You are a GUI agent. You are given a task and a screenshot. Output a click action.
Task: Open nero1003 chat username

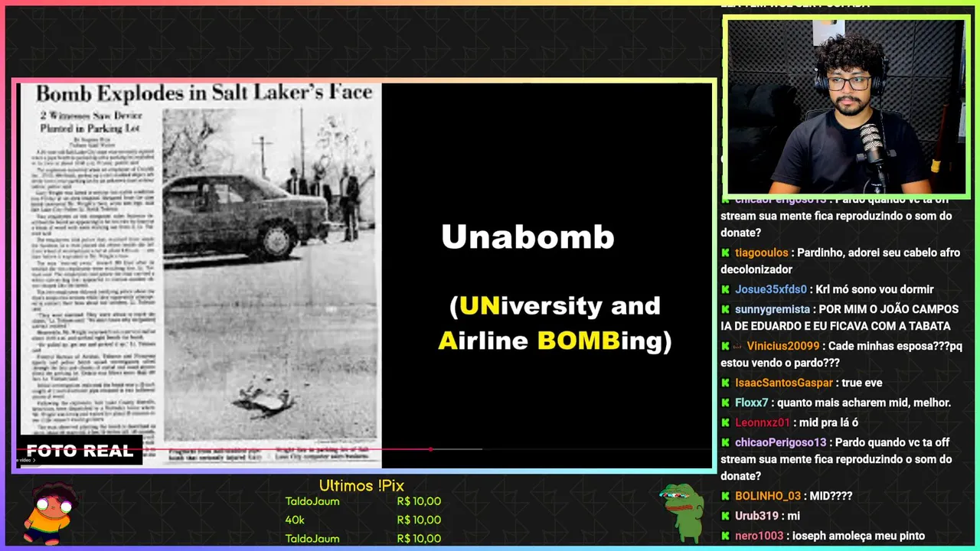(x=759, y=536)
